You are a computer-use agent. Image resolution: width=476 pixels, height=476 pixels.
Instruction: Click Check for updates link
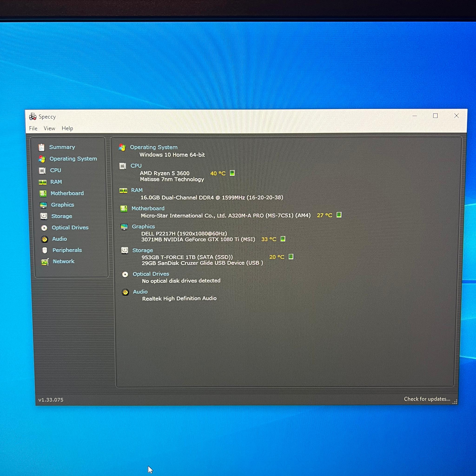click(x=427, y=399)
